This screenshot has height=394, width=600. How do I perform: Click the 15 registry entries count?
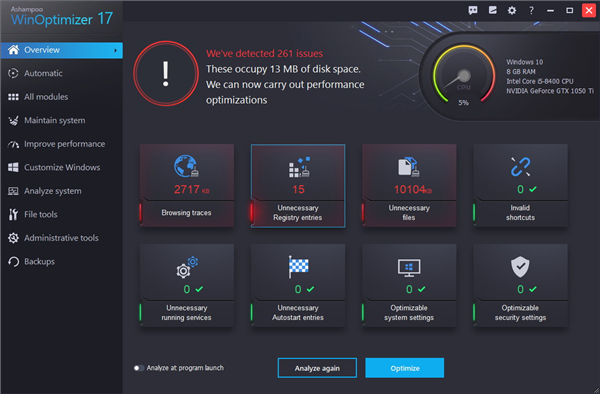click(x=298, y=189)
